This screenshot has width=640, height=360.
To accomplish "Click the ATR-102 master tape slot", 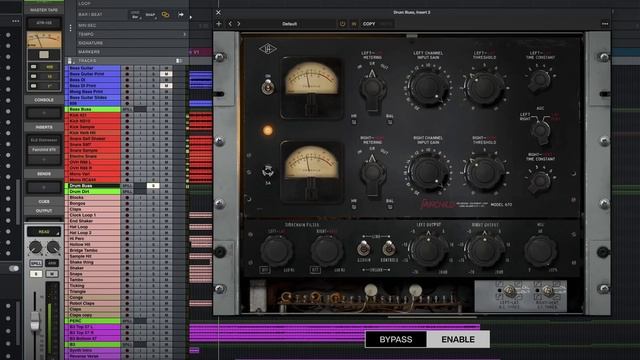I will click(x=44, y=23).
